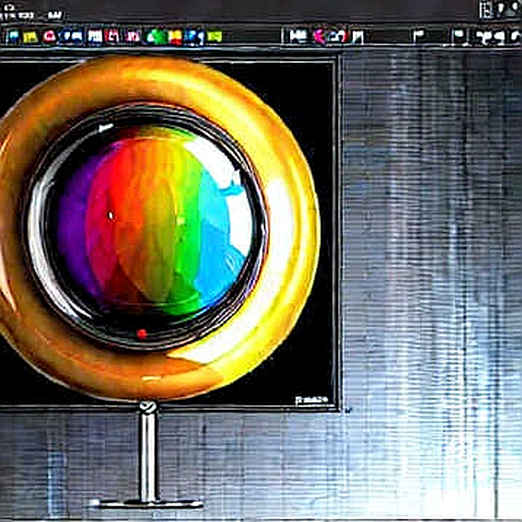Click the check mark atop the stand
The image size is (522, 522).
tap(147, 406)
